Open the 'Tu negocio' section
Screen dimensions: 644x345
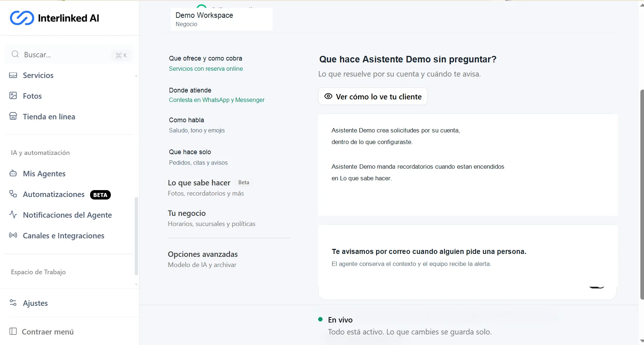coord(211,218)
